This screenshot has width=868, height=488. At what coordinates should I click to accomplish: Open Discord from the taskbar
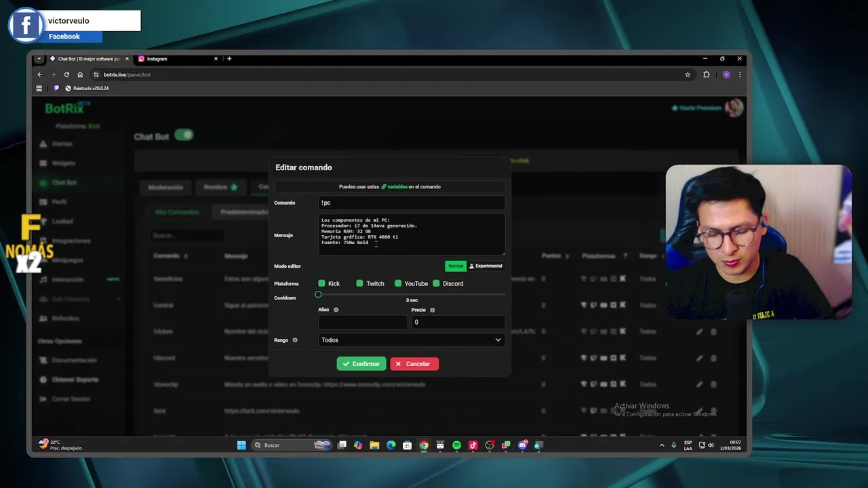(x=522, y=445)
